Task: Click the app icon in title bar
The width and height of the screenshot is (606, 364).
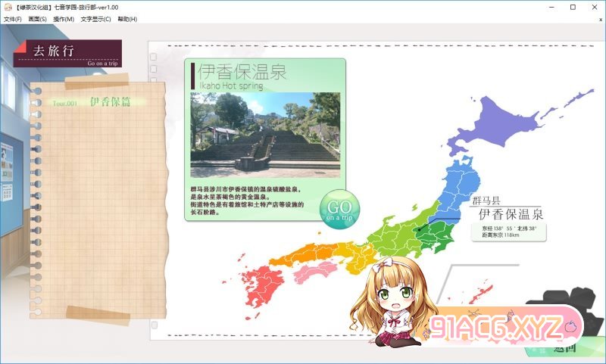Action: (8, 7)
